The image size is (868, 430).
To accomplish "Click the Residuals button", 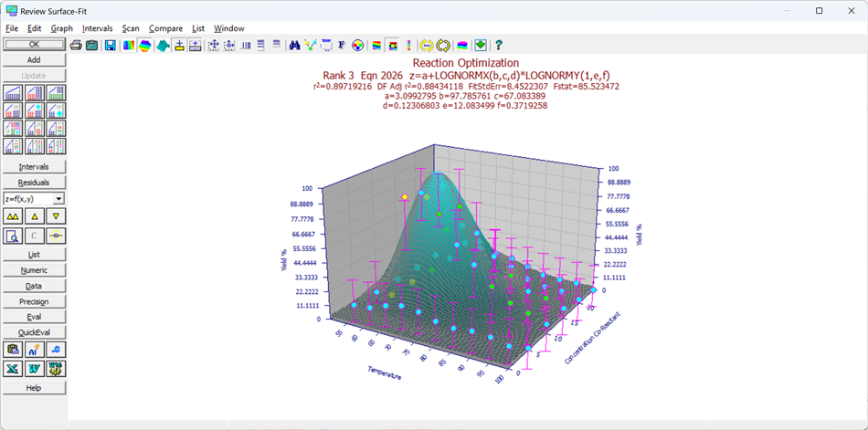I will (x=34, y=182).
